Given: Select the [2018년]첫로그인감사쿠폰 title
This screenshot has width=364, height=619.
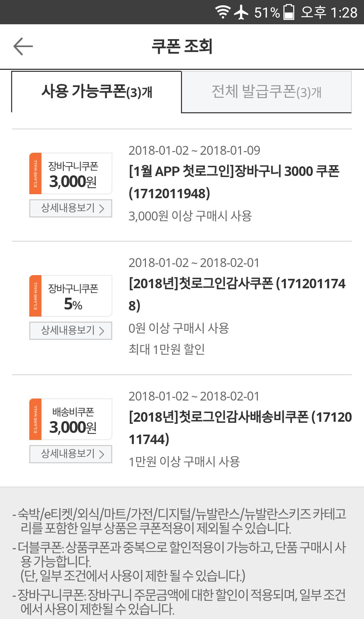Looking at the screenshot, I should point(237,294).
